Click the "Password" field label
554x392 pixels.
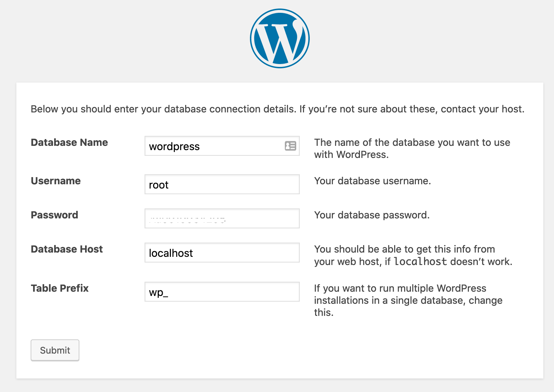(x=54, y=215)
